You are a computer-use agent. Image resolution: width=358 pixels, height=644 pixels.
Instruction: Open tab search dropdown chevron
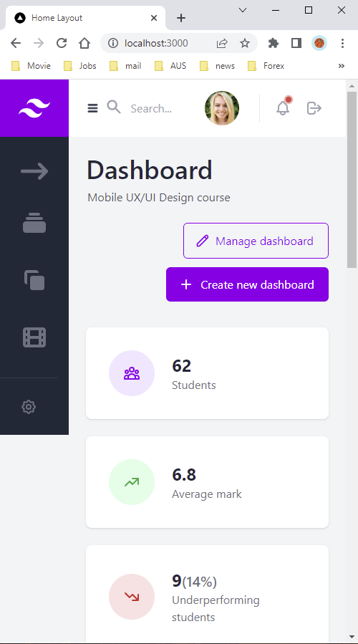pos(243,10)
